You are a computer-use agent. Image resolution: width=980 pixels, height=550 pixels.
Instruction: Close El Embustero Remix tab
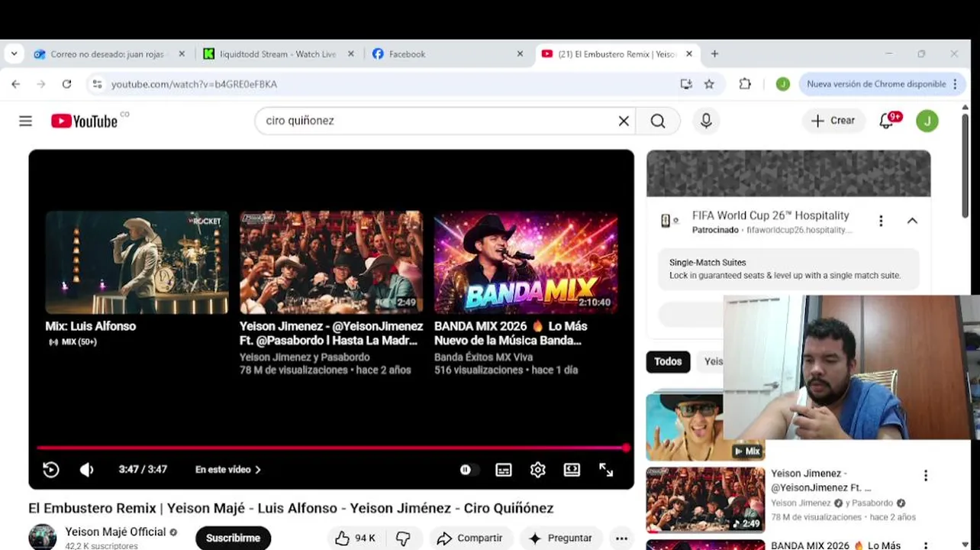pyautogui.click(x=689, y=54)
